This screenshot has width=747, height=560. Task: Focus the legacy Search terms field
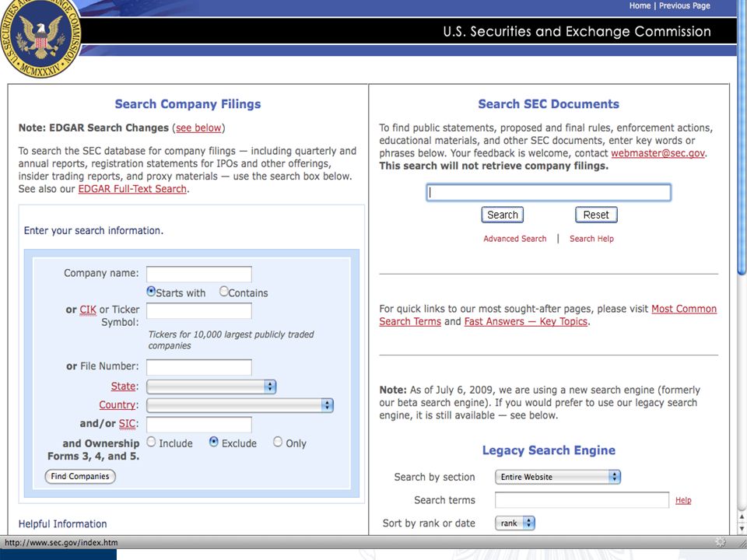(x=582, y=500)
